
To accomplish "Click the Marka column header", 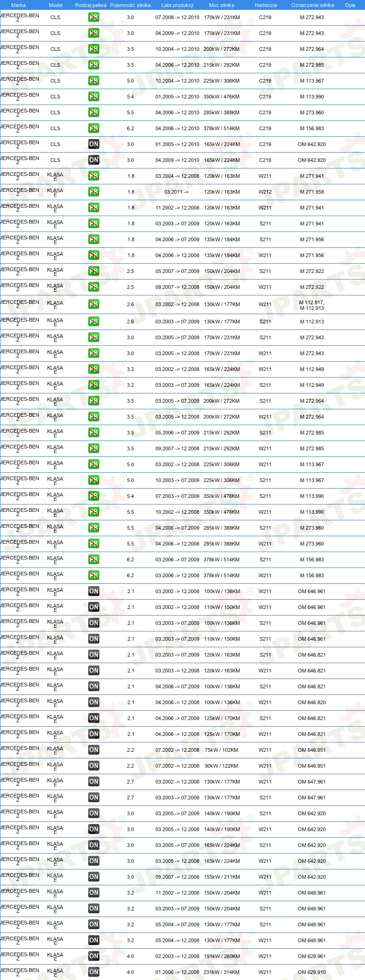I will [x=18, y=5].
